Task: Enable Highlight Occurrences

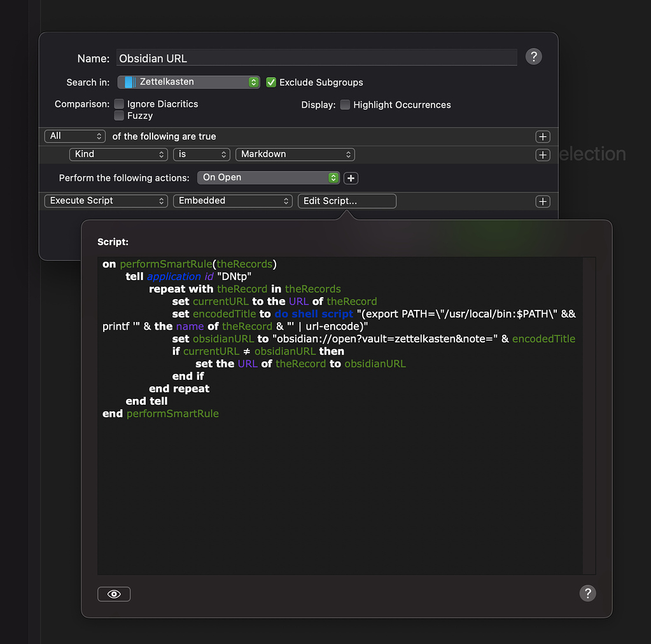Action: pyautogui.click(x=344, y=104)
